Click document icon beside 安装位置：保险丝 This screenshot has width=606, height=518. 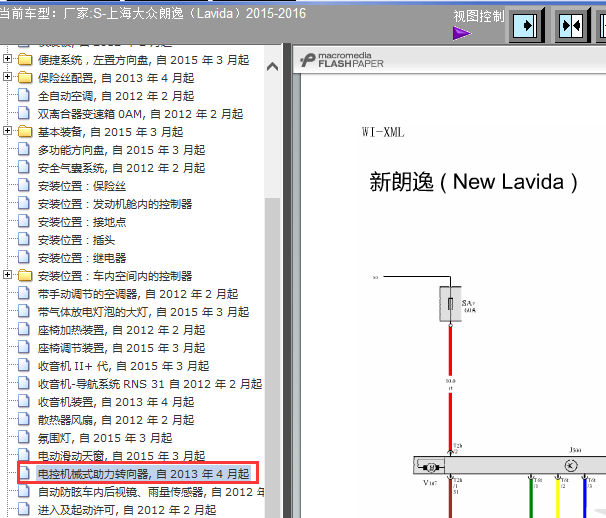coord(24,185)
